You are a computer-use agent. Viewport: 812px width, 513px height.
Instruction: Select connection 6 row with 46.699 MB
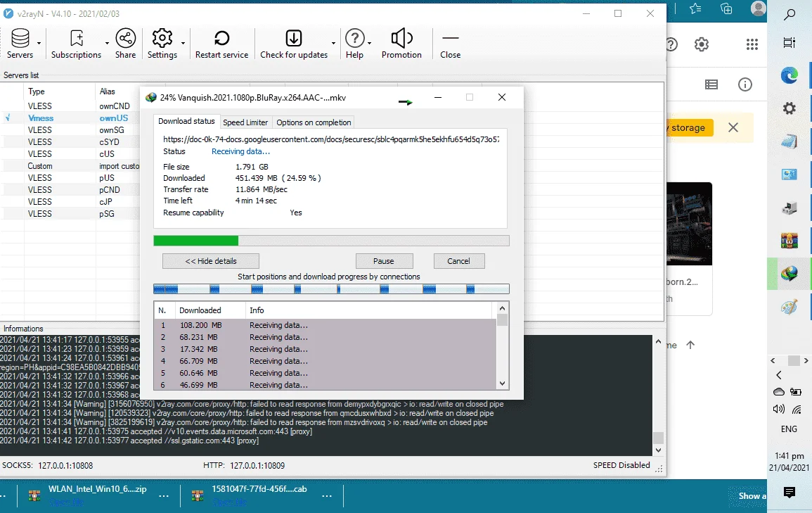pos(326,385)
